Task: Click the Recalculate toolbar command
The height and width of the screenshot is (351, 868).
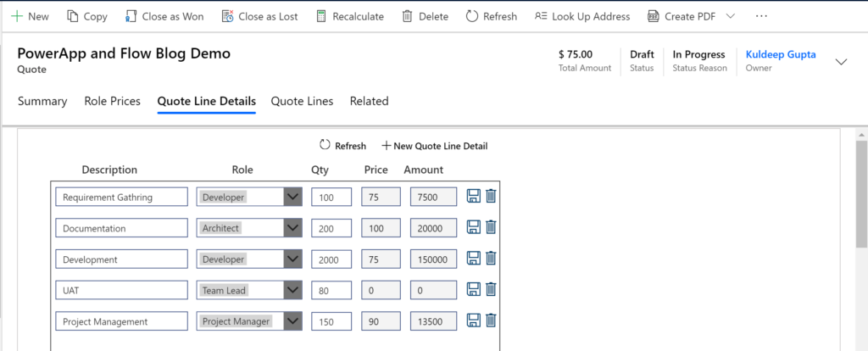Action: coord(350,17)
